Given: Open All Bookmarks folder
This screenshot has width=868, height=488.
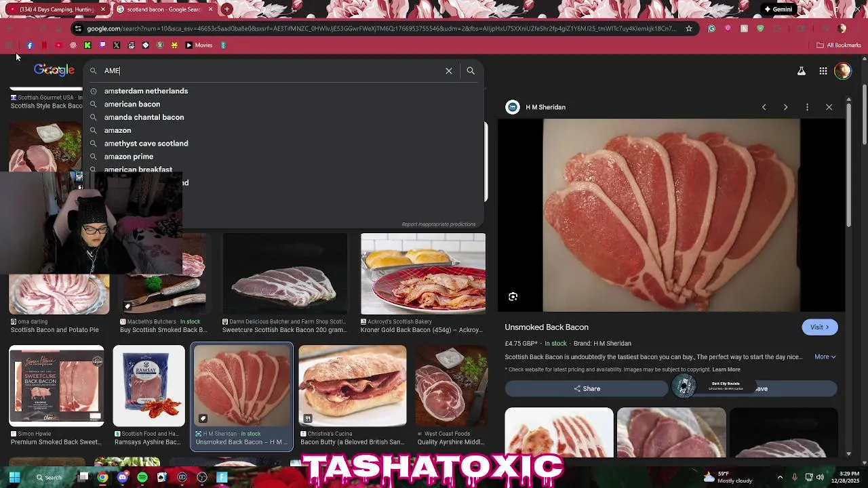Looking at the screenshot, I should pyautogui.click(x=839, y=45).
